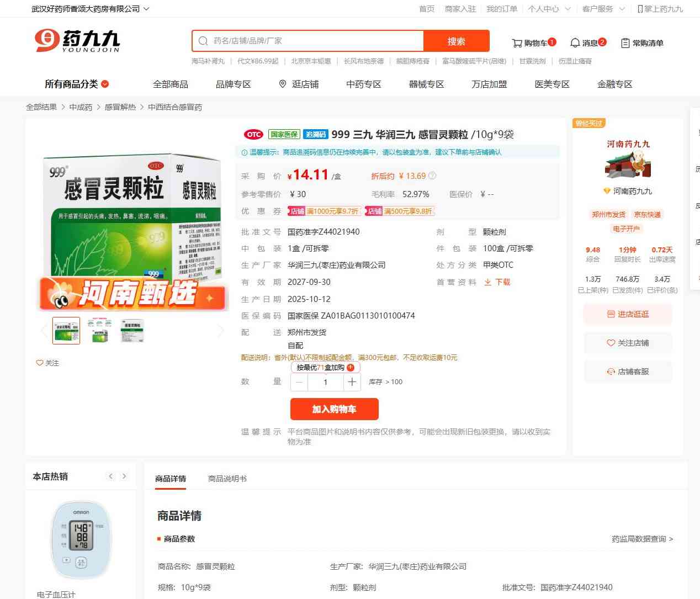Switch to the 商品说明书 tab
Screen dimensions: 700x599
click(x=227, y=479)
